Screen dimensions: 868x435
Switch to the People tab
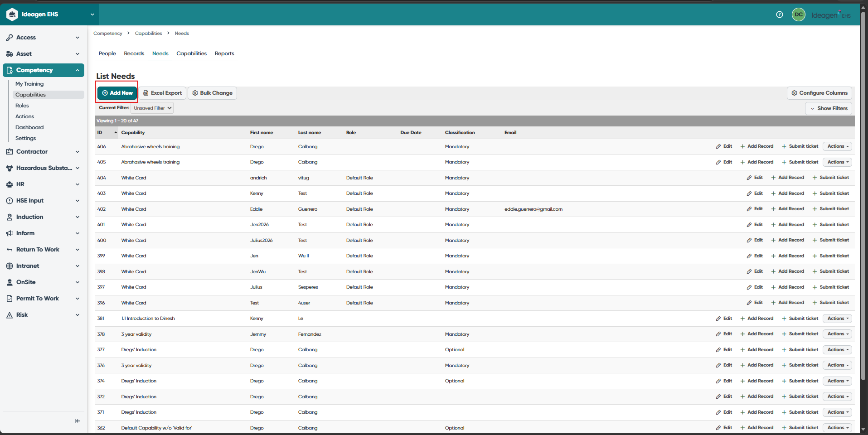tap(107, 53)
